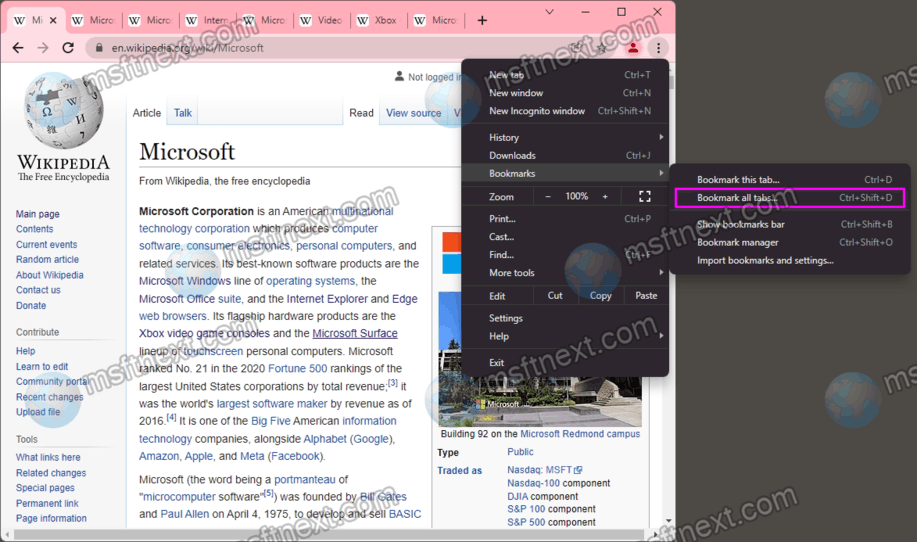Select the Read page tab
This screenshot has width=917, height=542.
(x=361, y=113)
